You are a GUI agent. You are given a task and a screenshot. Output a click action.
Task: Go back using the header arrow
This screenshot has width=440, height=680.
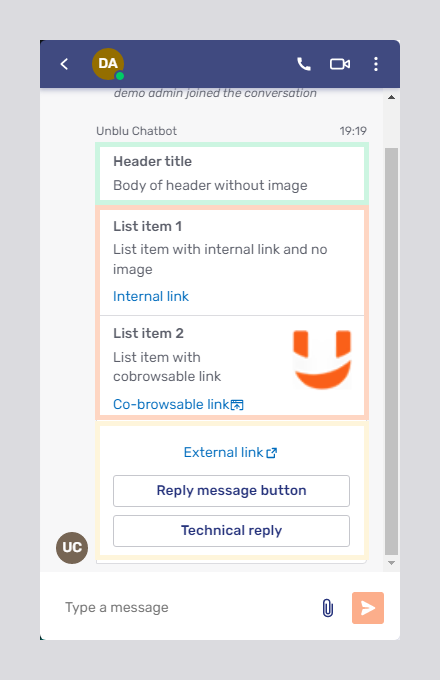[64, 64]
